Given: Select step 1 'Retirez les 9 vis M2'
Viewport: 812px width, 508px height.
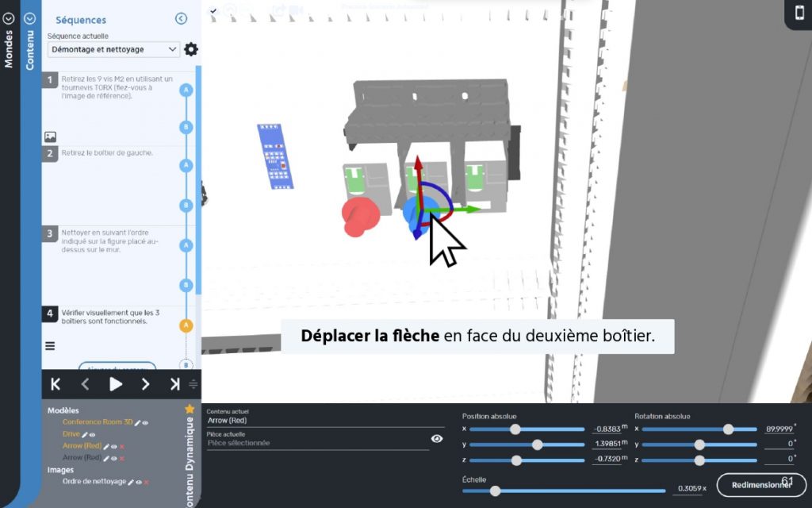Looking at the screenshot, I should (117, 87).
